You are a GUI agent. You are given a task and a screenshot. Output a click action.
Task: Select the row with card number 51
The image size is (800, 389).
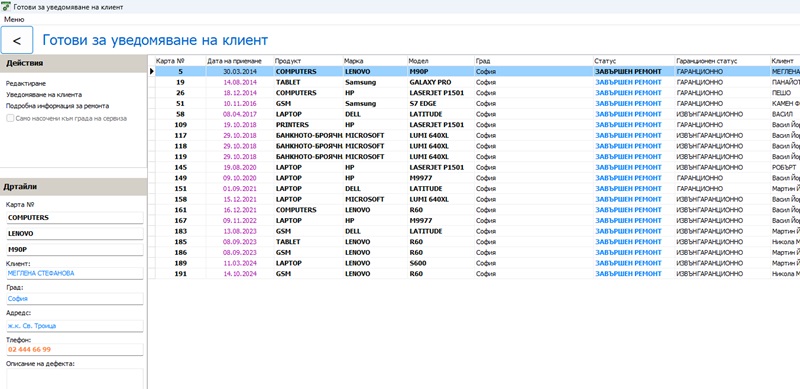click(474, 104)
